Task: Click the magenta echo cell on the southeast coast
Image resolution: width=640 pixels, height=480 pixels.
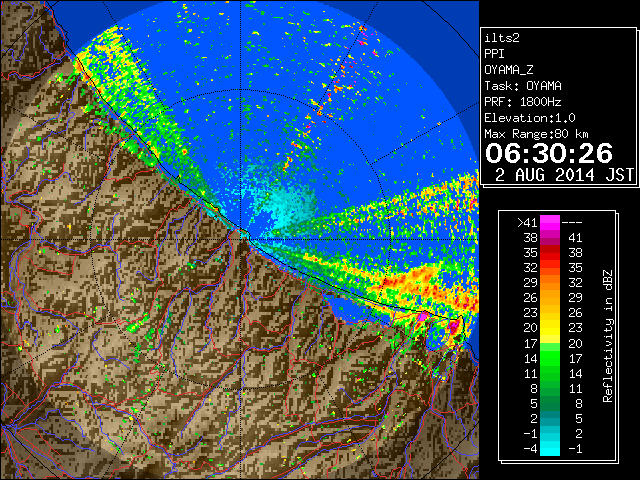Action: coord(423,316)
